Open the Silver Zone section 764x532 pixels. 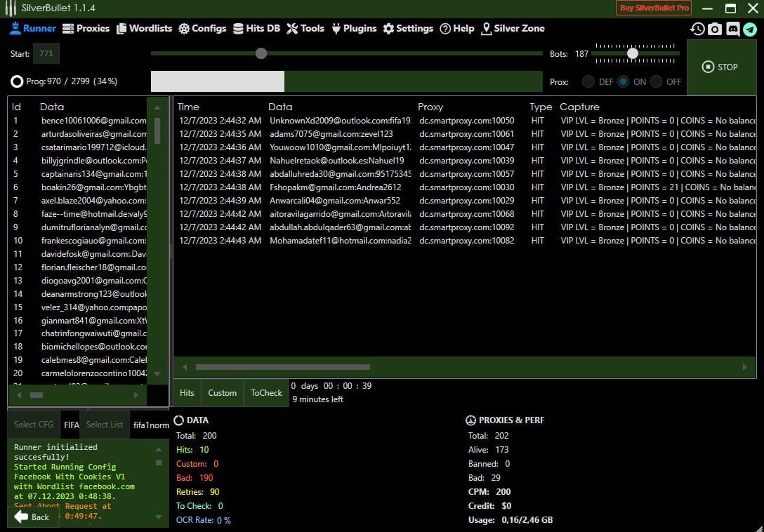[513, 28]
